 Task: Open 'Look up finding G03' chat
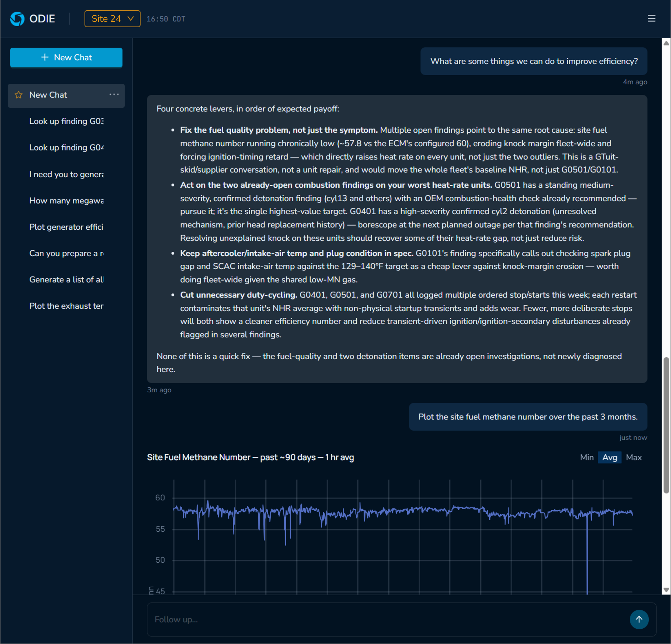(x=66, y=121)
